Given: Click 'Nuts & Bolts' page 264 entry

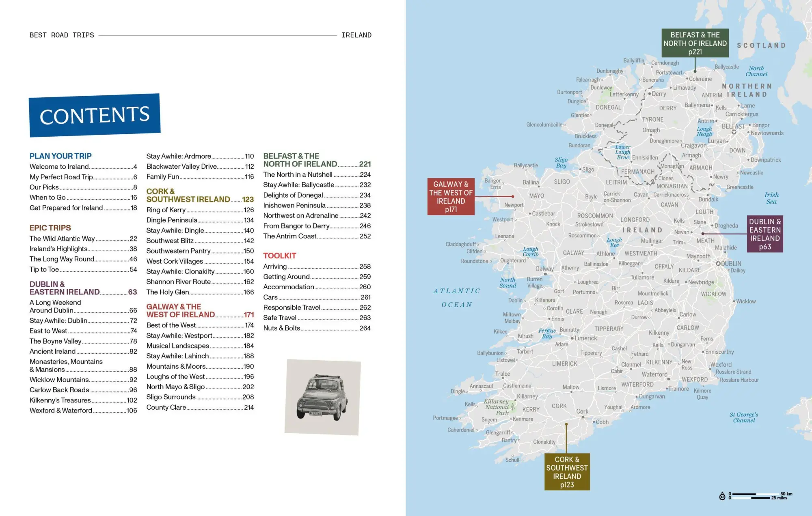Looking at the screenshot, I should click(317, 328).
